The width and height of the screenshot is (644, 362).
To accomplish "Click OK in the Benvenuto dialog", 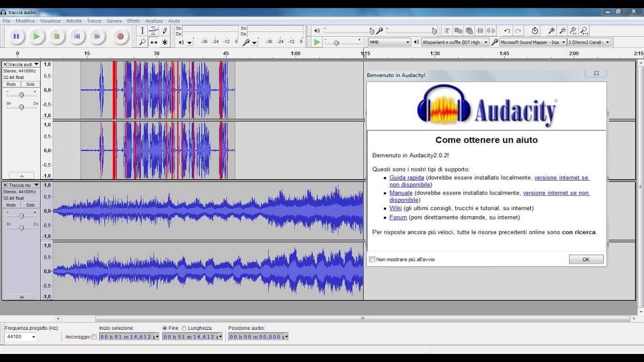I will tap(586, 259).
